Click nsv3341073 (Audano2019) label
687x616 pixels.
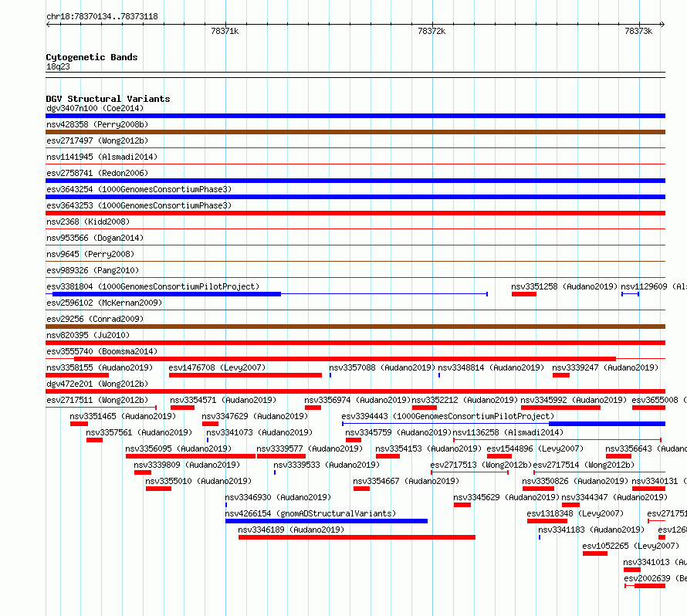pyautogui.click(x=259, y=432)
